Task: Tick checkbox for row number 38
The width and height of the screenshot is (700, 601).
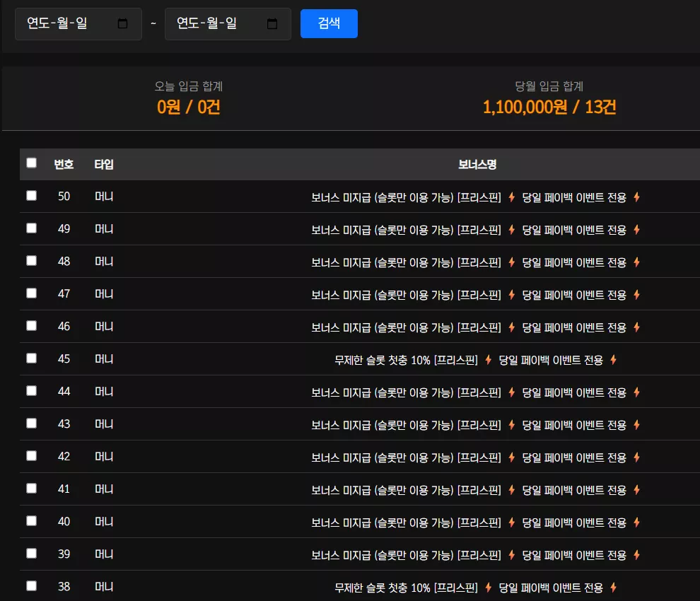Action: (31, 586)
